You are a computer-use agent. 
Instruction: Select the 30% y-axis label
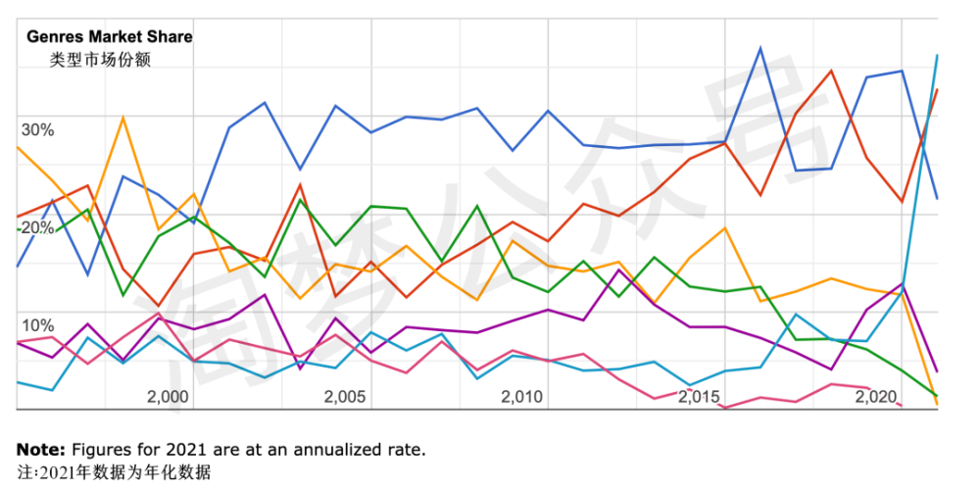[37, 130]
